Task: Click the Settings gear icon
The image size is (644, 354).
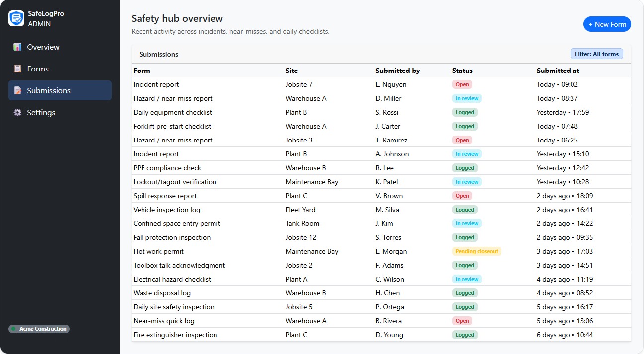Action: pyautogui.click(x=17, y=112)
